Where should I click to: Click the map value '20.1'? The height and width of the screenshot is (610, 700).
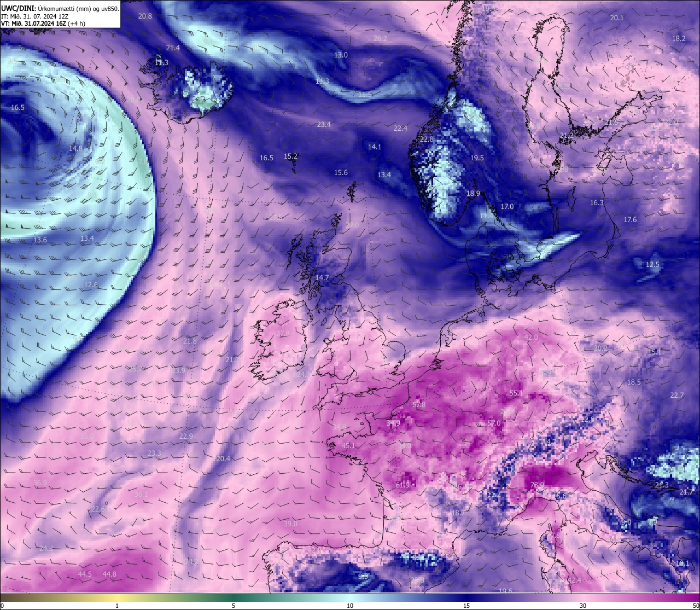pos(617,18)
